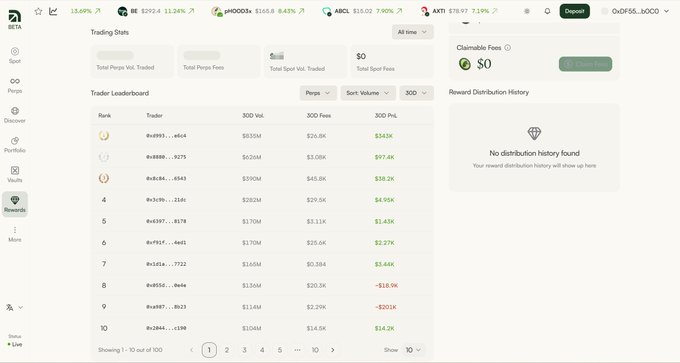The width and height of the screenshot is (680, 363).
Task: Click the favorites star icon in top bar
Action: click(x=39, y=11)
